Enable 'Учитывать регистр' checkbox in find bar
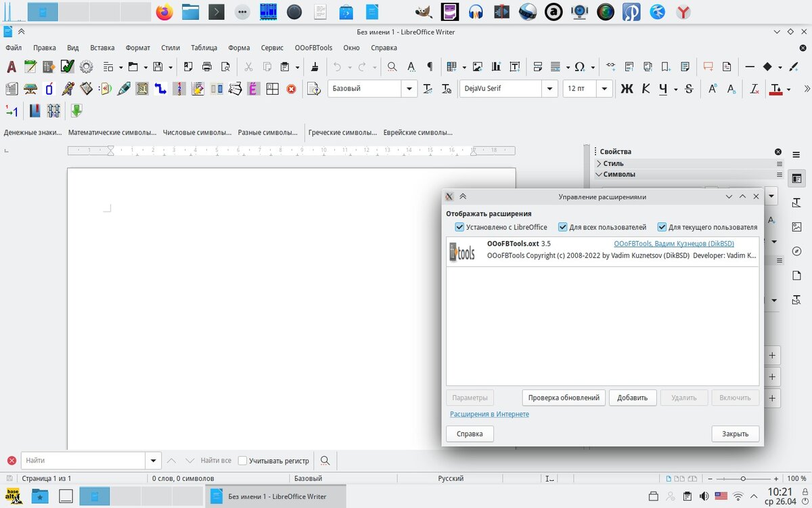The width and height of the screenshot is (812, 508). (x=242, y=461)
